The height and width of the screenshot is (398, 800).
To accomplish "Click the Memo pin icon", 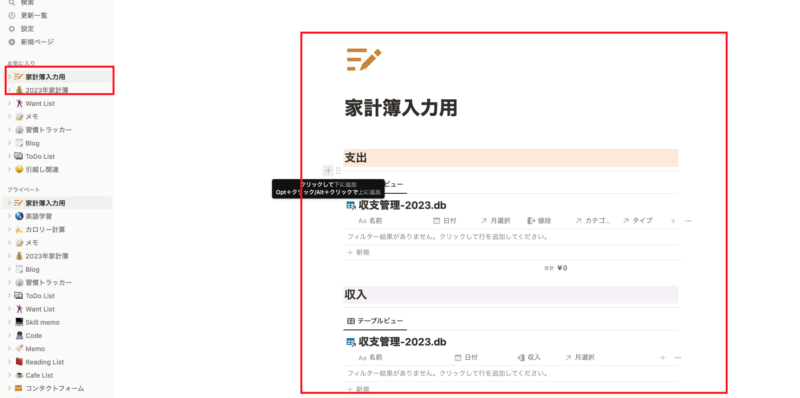I will click(x=19, y=349).
